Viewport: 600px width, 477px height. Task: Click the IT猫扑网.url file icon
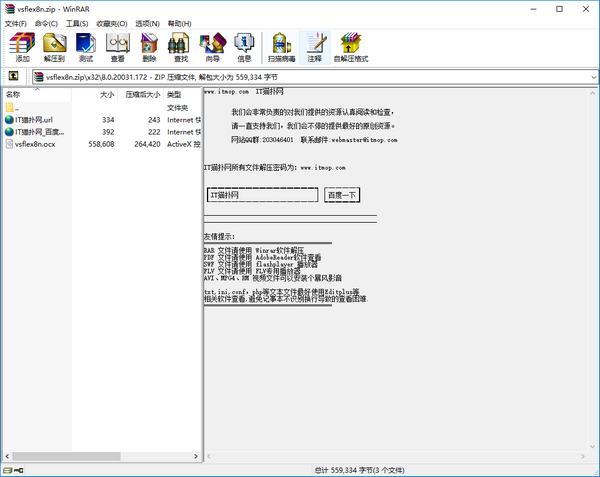[10, 120]
